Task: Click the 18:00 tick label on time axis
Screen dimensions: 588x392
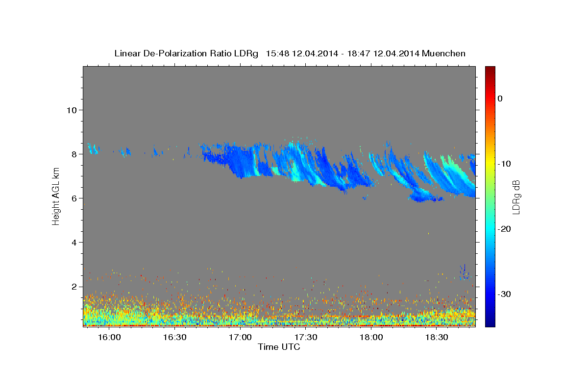Action: [x=371, y=338]
